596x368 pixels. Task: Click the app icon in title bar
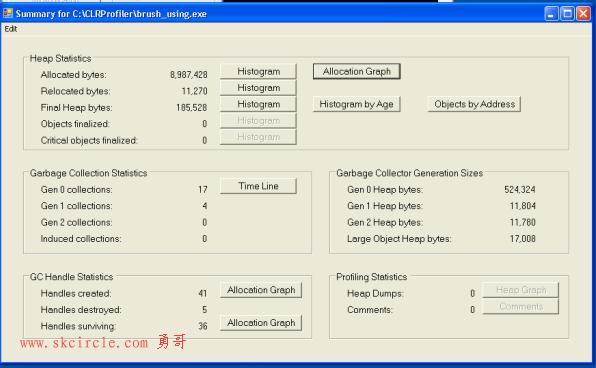(x=8, y=14)
